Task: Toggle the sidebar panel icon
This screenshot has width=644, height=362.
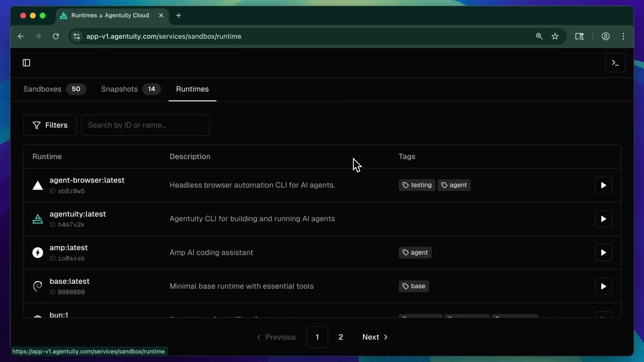Action: [27, 63]
